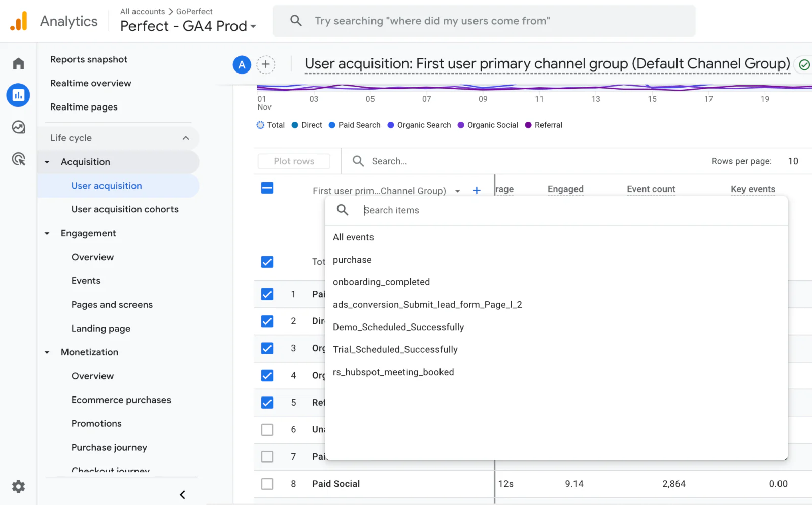Image resolution: width=812 pixels, height=505 pixels.
Task: Open Promotions report
Action: click(x=96, y=424)
